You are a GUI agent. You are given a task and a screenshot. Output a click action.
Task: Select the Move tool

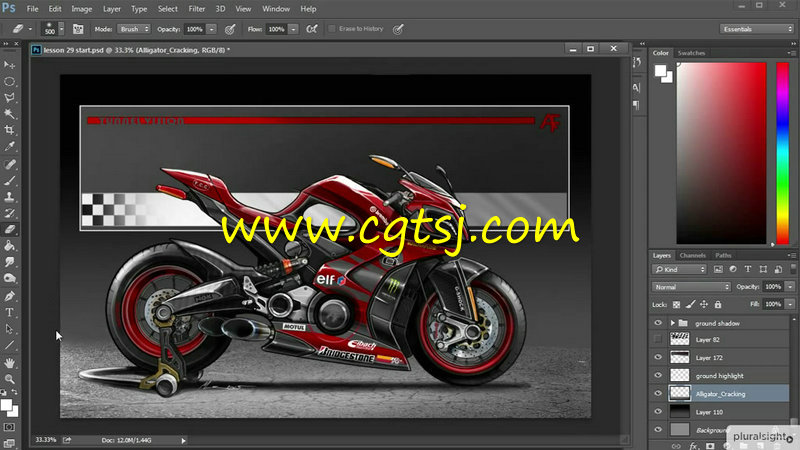(x=9, y=65)
